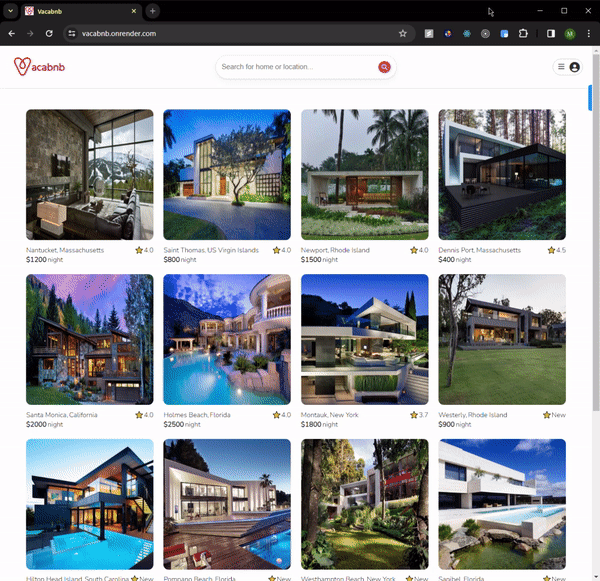Open the Chrome three-dot menu
600x581 pixels.
(588, 33)
